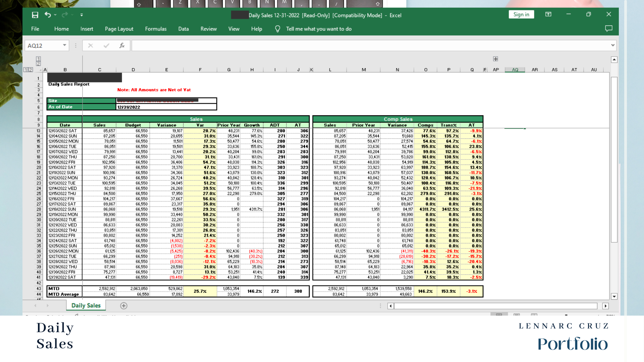Open the Page Layout tab
This screenshot has height=362, width=644.
coord(119,29)
